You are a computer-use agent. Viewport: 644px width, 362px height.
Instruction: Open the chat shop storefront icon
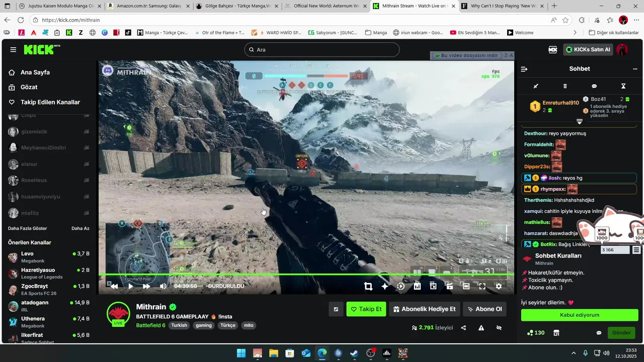[x=556, y=333]
